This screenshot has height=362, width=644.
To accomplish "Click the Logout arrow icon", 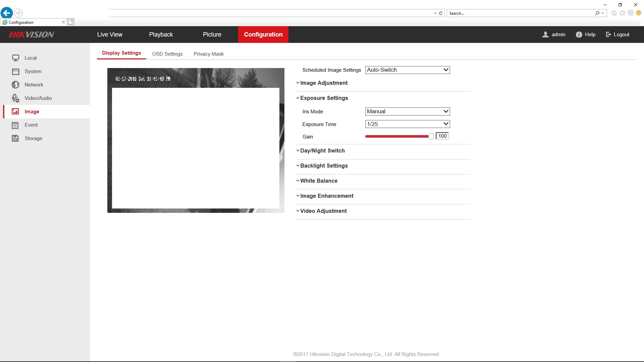I will click(608, 35).
